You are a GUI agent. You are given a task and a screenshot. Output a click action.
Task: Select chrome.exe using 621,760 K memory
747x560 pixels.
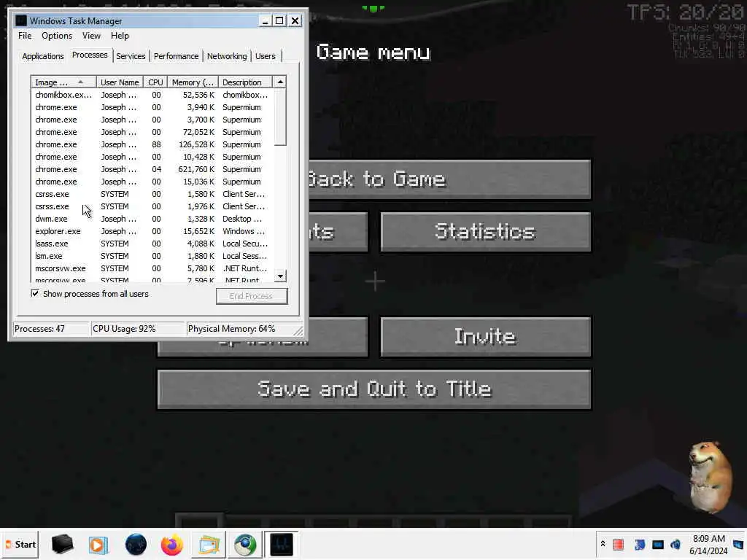152,169
